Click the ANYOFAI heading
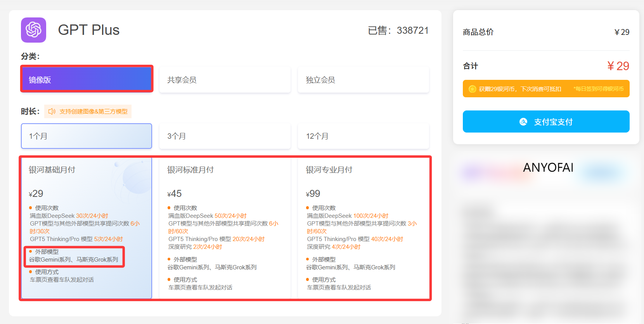This screenshot has height=324, width=644. coord(548,167)
